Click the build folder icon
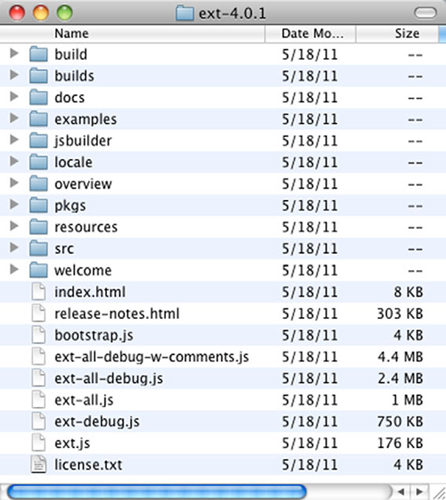Screen dimensions: 446x500 pos(38,54)
